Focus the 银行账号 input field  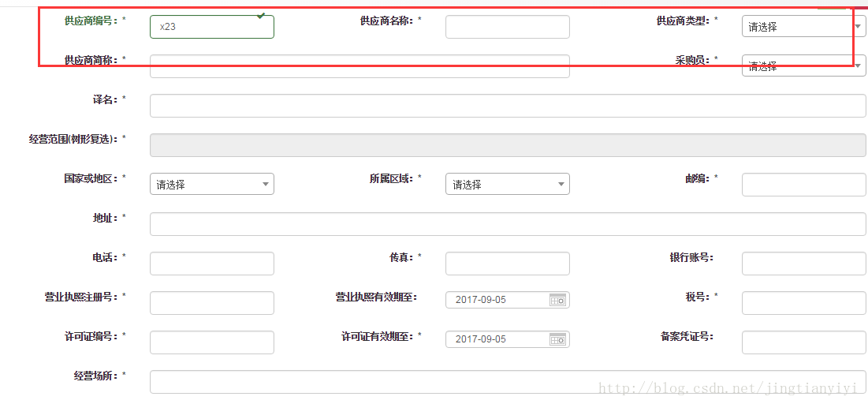pos(804,264)
